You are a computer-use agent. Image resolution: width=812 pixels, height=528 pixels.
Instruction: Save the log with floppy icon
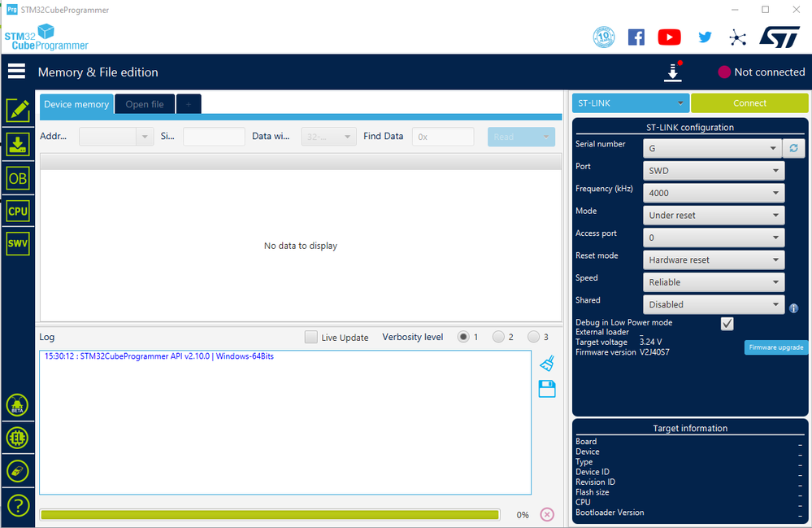pos(547,389)
